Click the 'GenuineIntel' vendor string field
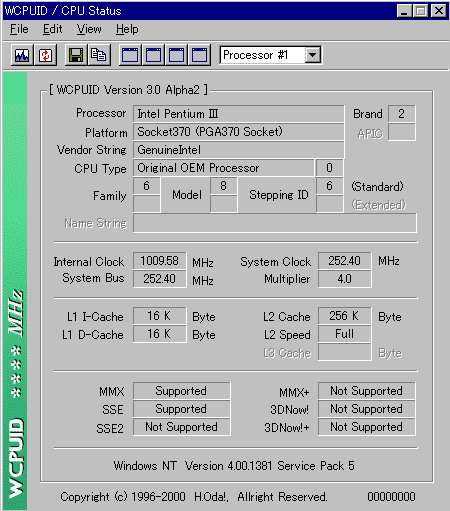 click(238, 150)
